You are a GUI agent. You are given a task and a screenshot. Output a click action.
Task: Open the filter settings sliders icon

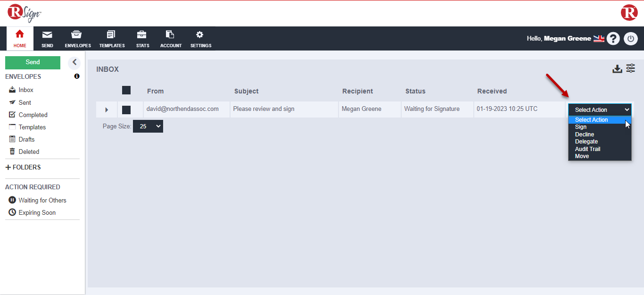pos(630,68)
